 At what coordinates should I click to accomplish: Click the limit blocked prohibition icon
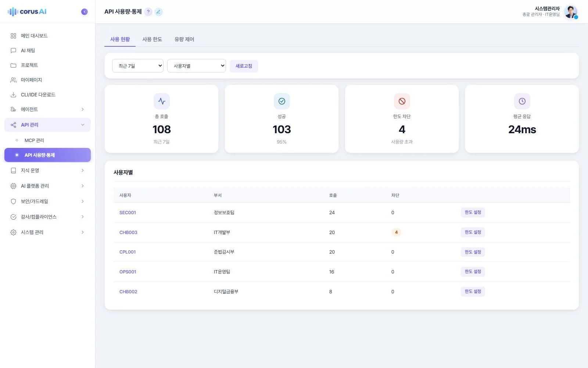click(402, 101)
